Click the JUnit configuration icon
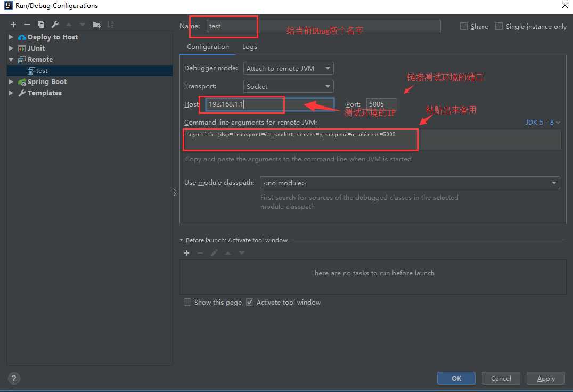The width and height of the screenshot is (573, 392). (x=22, y=48)
